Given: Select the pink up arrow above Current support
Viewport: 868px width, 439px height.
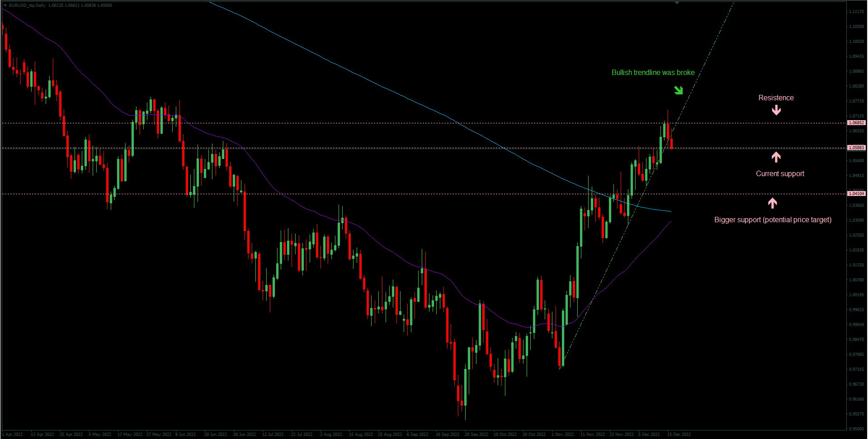Looking at the screenshot, I should pos(776,157).
